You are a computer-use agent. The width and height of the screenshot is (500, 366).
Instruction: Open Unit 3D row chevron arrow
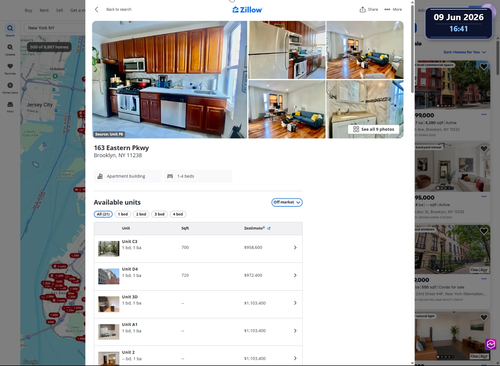[x=295, y=303]
